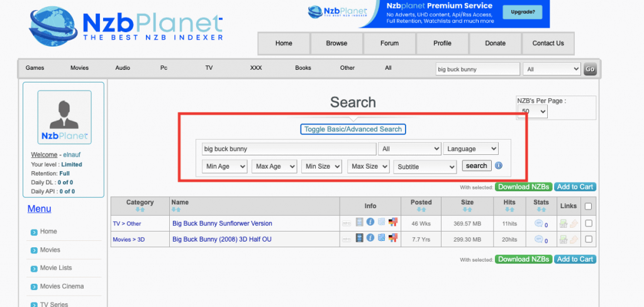Click the Go button in top search bar
Image resolution: width=644 pixels, height=307 pixels.
click(590, 69)
